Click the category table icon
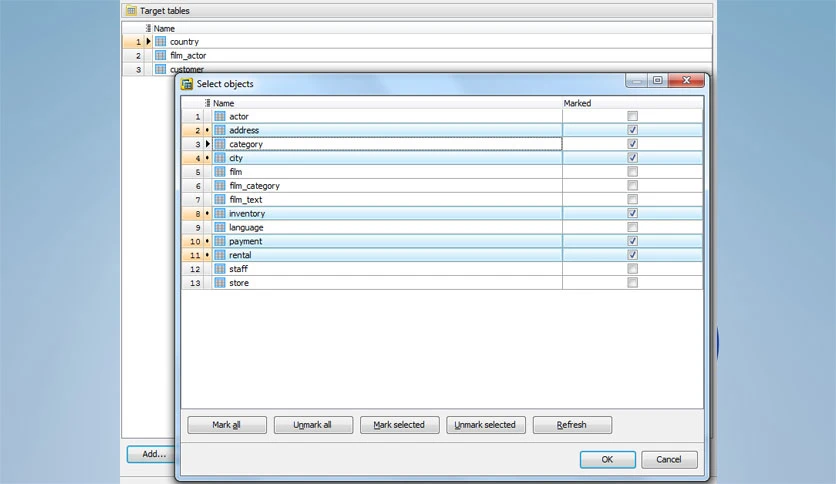The width and height of the screenshot is (836, 484). 220,144
